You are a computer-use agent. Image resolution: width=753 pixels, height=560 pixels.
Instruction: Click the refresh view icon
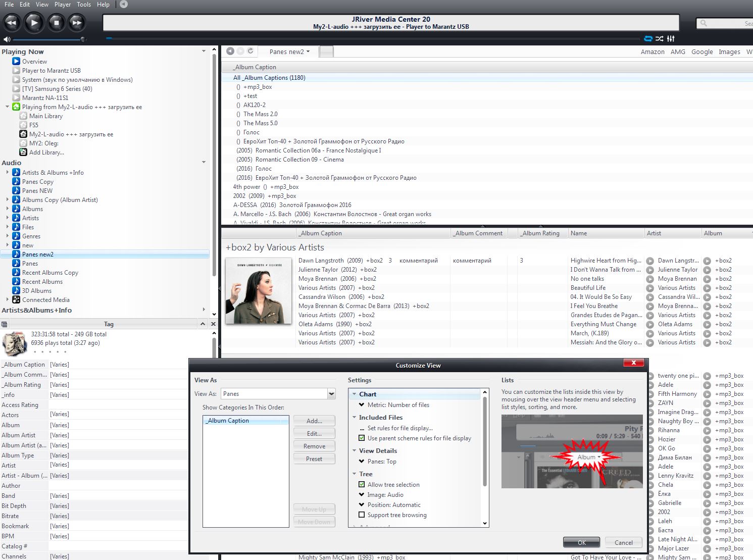pyautogui.click(x=250, y=51)
